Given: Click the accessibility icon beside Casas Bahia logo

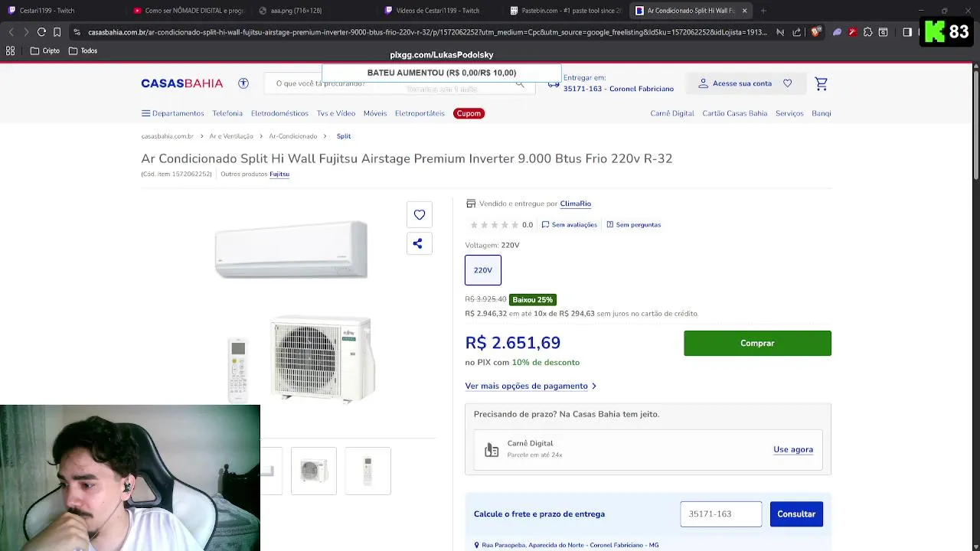Looking at the screenshot, I should [243, 83].
